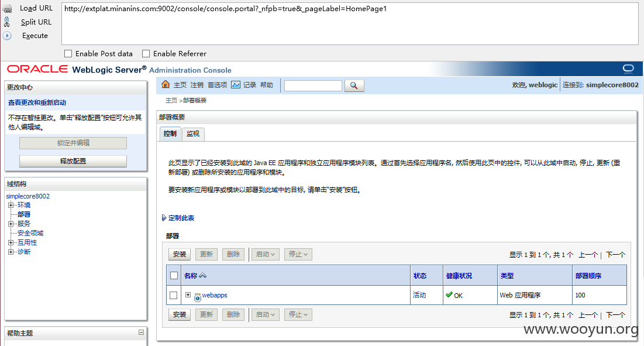
Task: Open 首选项 preferences
Action: 217,85
